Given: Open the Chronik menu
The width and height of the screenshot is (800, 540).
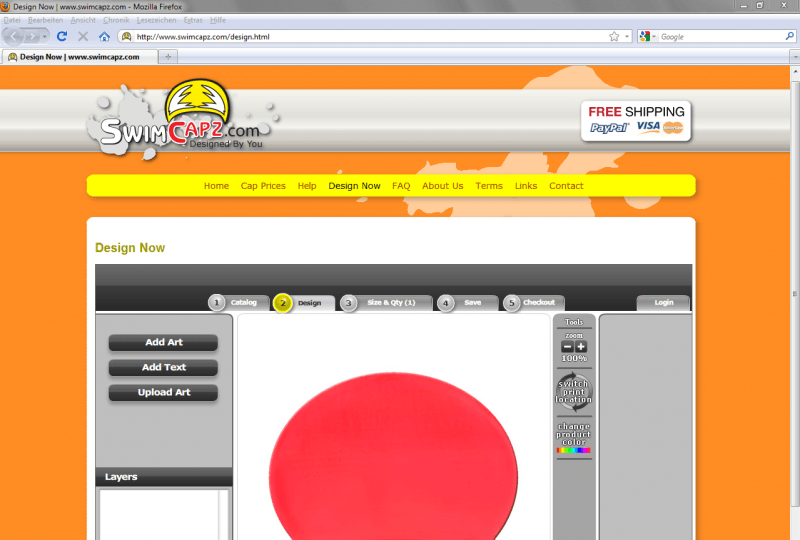Looking at the screenshot, I should click(116, 20).
